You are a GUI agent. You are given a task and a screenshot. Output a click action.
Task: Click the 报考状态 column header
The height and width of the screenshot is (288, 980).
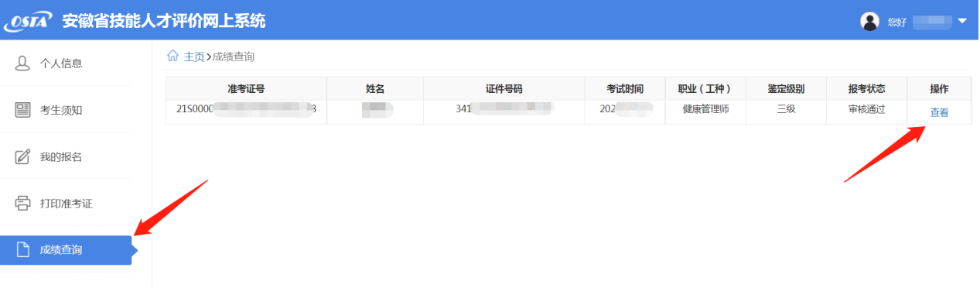866,89
